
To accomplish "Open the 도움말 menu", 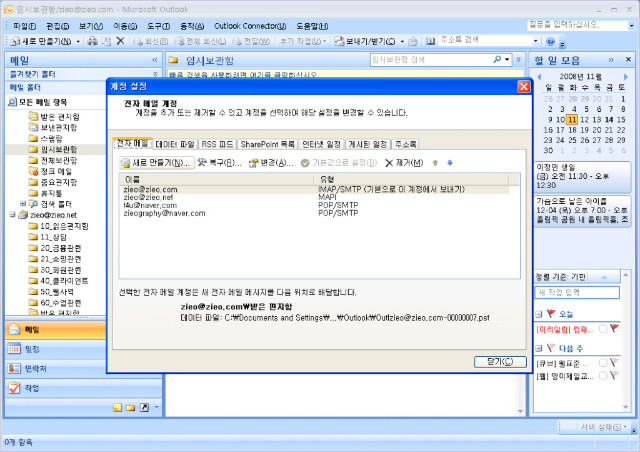I will 312,26.
